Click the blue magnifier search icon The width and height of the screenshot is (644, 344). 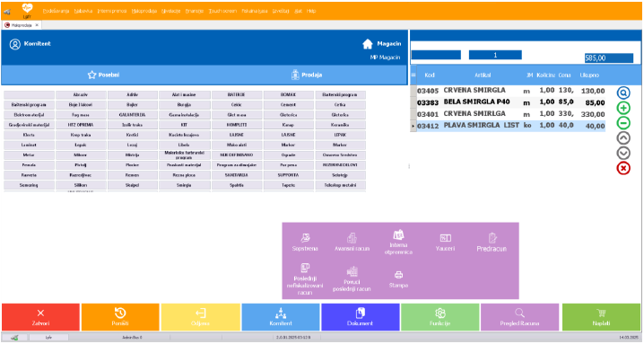[623, 93]
